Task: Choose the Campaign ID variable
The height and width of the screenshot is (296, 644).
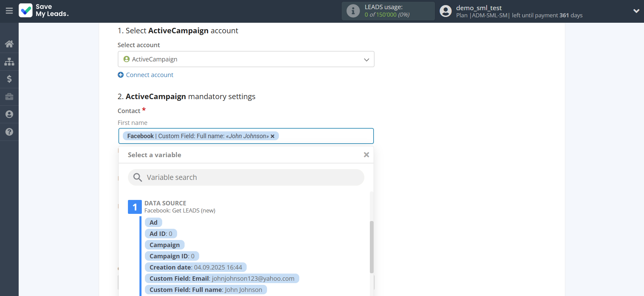Action: coord(172,256)
